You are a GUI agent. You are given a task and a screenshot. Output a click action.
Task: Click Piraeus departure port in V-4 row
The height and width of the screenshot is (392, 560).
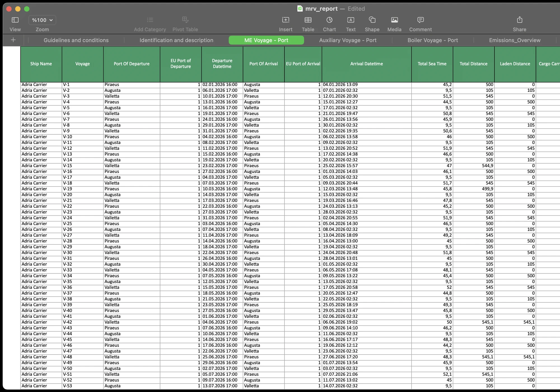pyautogui.click(x=132, y=102)
